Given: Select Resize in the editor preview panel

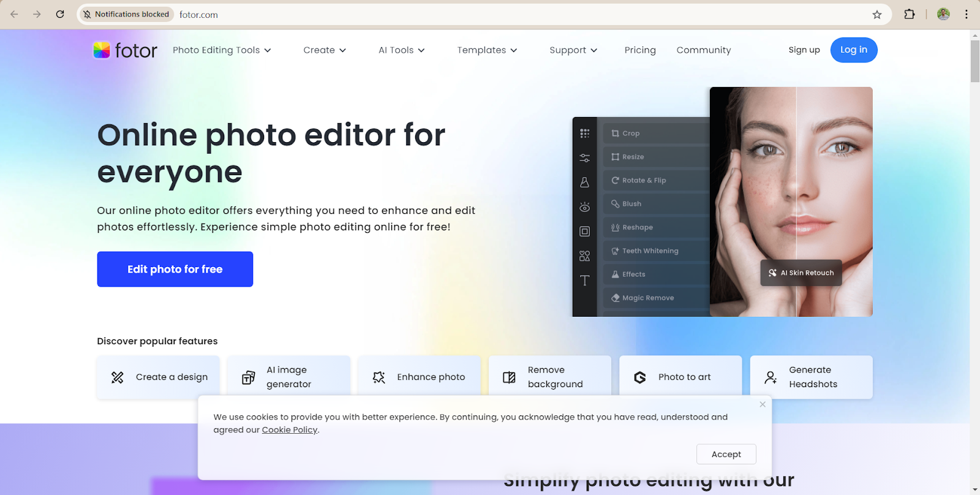Looking at the screenshot, I should click(x=656, y=157).
